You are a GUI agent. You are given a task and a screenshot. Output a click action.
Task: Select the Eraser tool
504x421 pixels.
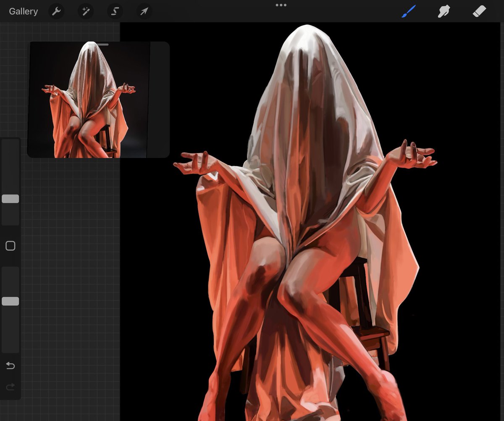[479, 11]
